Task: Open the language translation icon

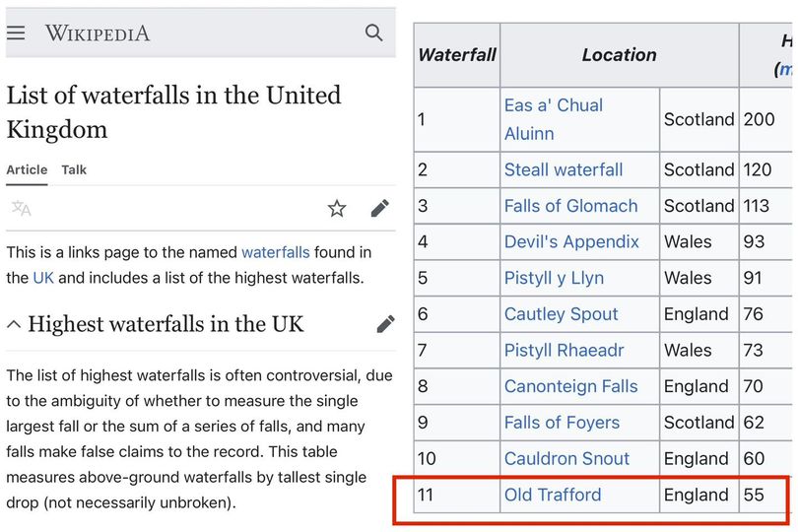Action: coord(22,208)
